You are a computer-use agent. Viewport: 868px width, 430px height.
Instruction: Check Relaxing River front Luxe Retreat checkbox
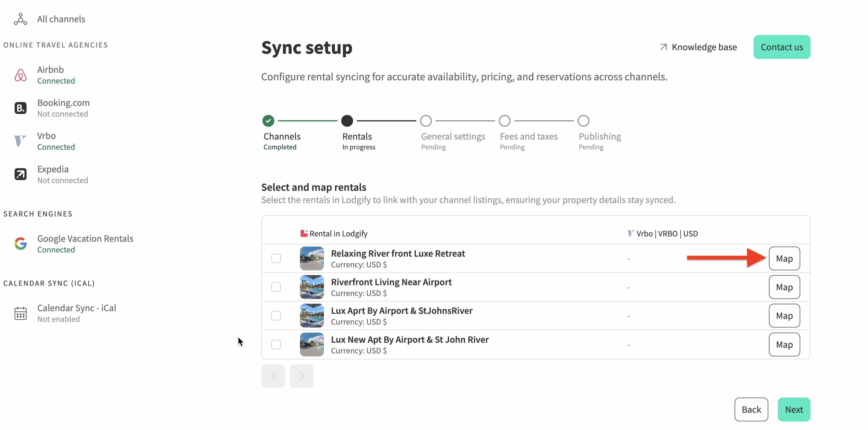click(276, 259)
